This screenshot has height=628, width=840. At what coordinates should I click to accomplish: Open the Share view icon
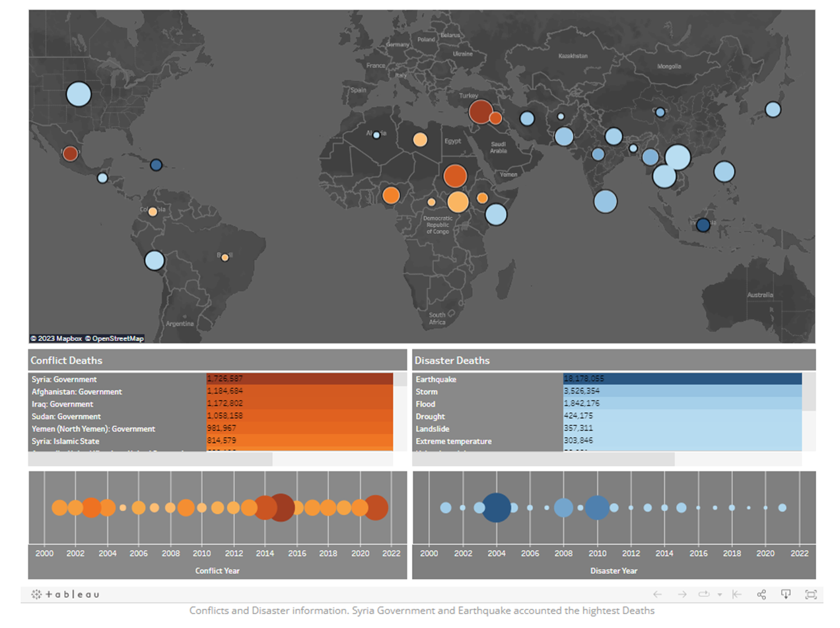click(761, 594)
